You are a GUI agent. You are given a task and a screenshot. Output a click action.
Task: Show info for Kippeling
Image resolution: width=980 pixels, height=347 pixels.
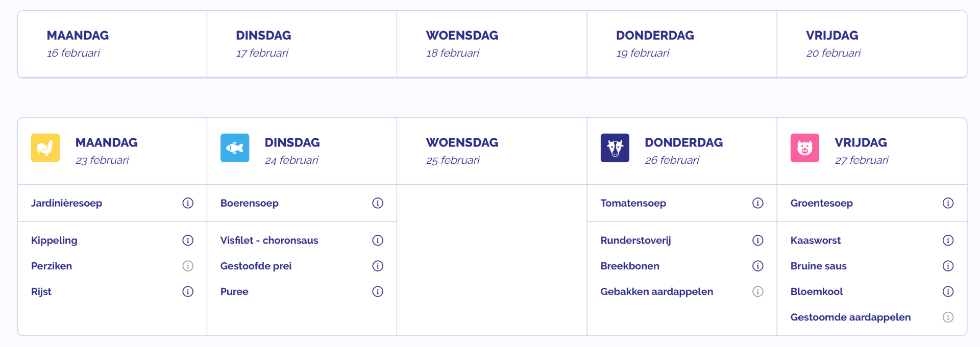point(188,240)
